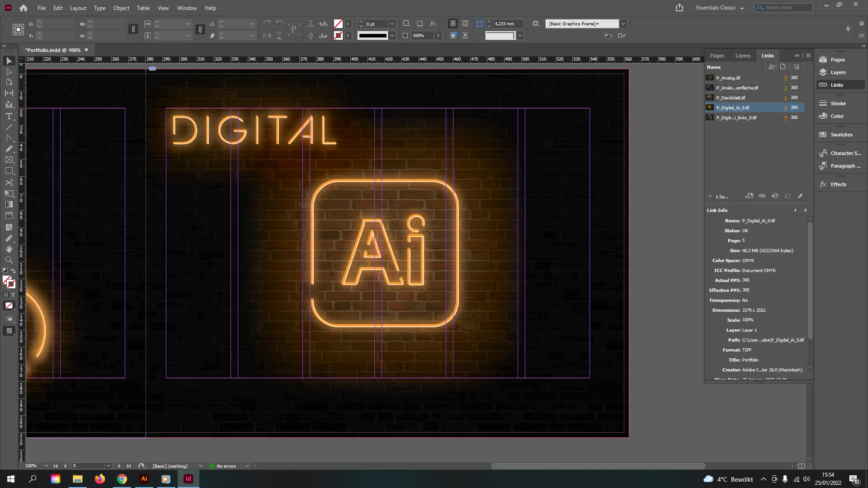The image size is (868, 488).
Task: Click Edit Original pencil in Links panel
Action: (x=800, y=196)
